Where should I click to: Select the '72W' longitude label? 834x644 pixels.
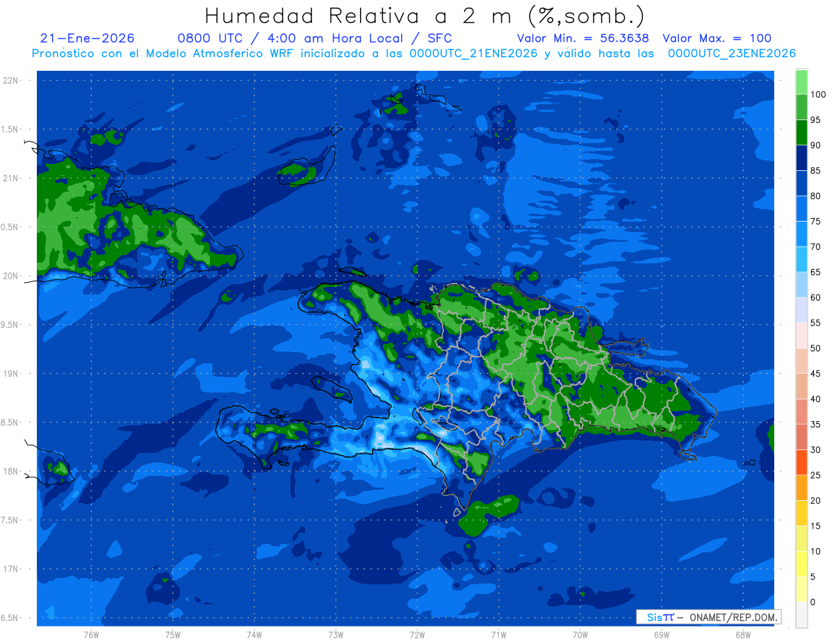click(x=417, y=634)
